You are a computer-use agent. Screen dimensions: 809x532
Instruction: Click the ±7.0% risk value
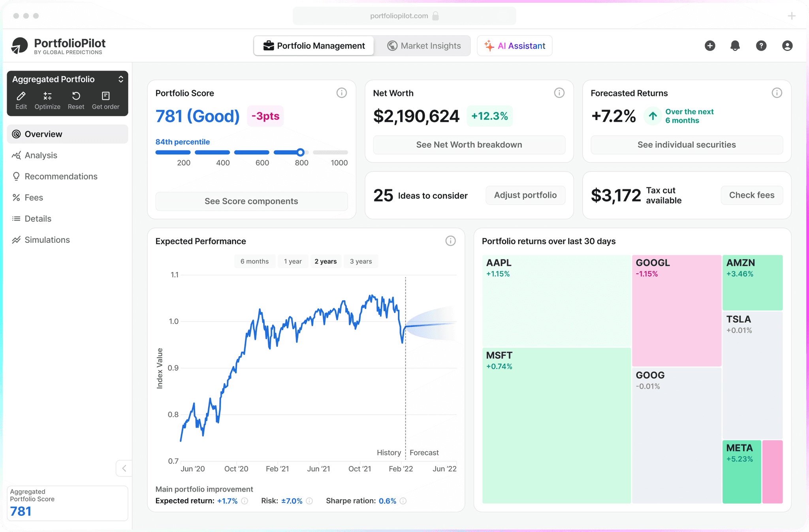point(292,501)
